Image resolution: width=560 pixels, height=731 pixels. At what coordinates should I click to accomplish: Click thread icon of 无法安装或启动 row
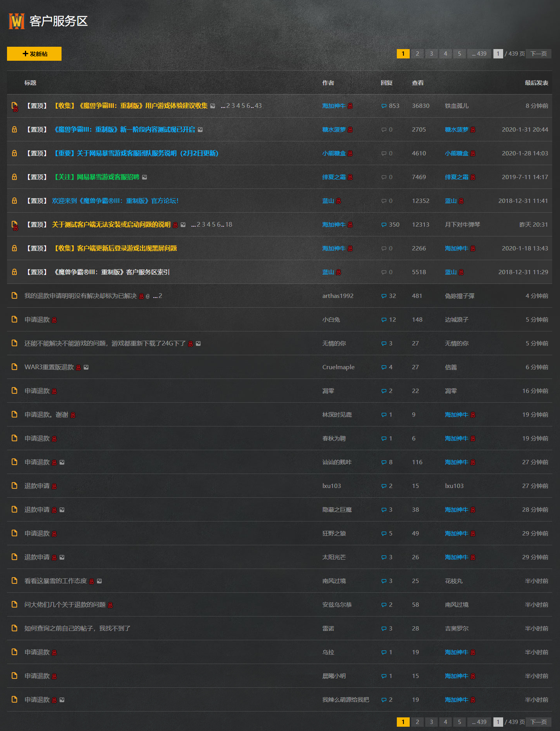[15, 225]
